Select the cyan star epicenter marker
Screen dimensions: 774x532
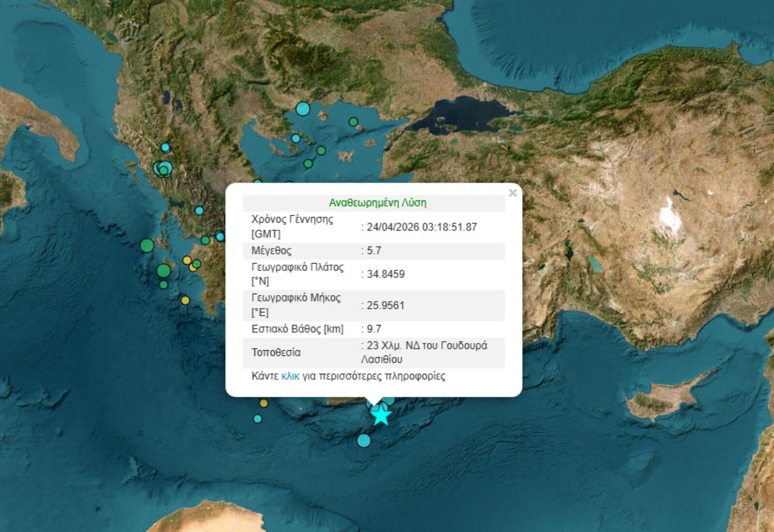(x=381, y=415)
